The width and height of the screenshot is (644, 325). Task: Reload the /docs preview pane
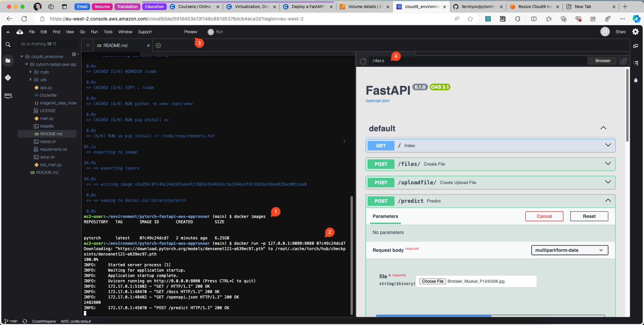coord(363,61)
